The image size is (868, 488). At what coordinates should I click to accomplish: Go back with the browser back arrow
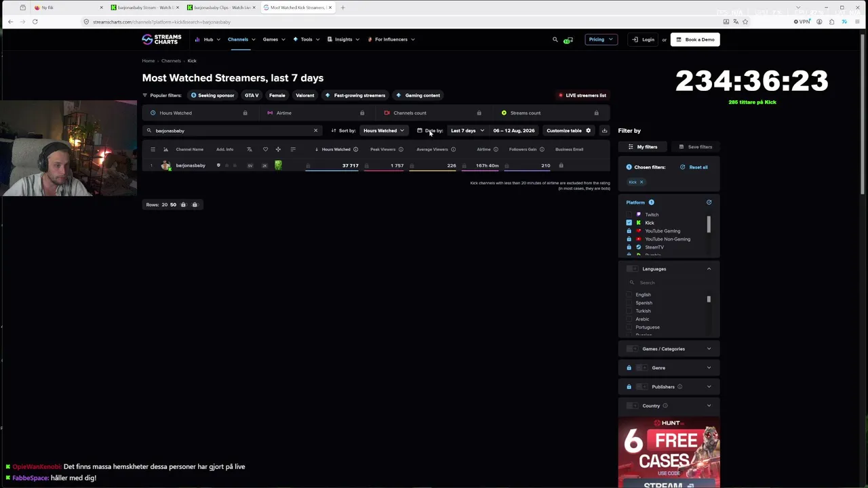click(x=10, y=22)
